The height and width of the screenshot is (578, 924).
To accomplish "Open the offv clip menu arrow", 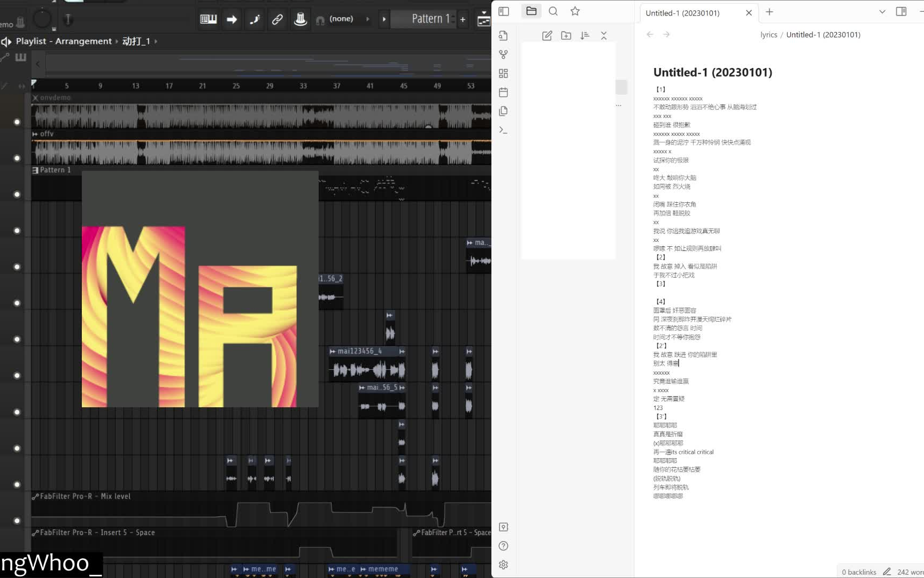I will point(35,134).
